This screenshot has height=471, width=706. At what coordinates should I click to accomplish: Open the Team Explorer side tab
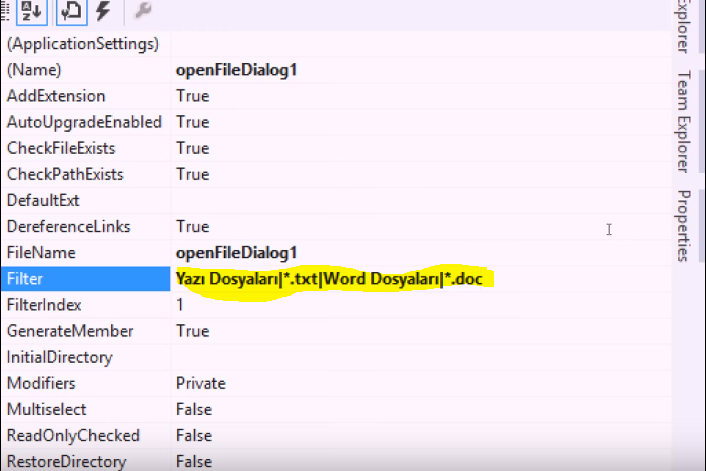click(684, 122)
